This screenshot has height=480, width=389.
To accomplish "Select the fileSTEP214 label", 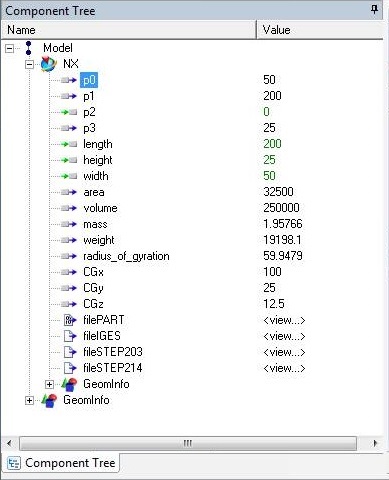I will [113, 368].
